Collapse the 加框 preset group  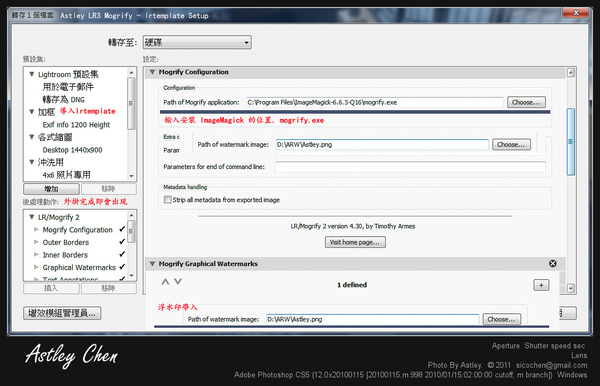(32, 112)
